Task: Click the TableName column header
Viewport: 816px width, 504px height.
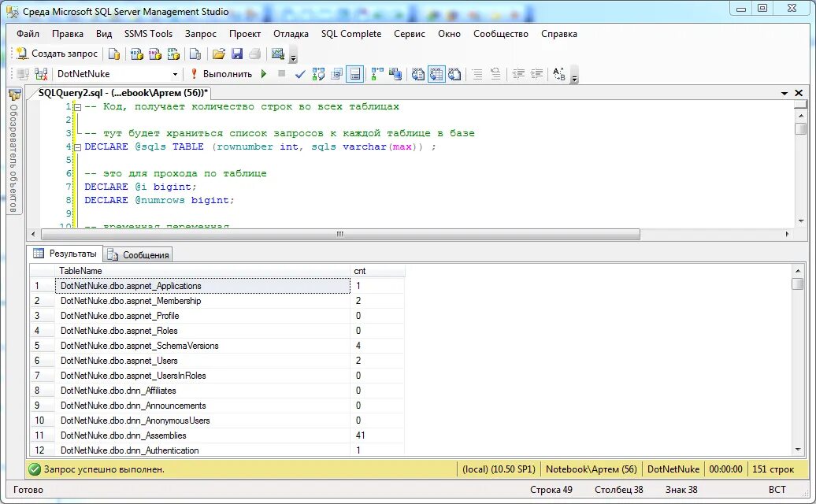Action: click(202, 271)
